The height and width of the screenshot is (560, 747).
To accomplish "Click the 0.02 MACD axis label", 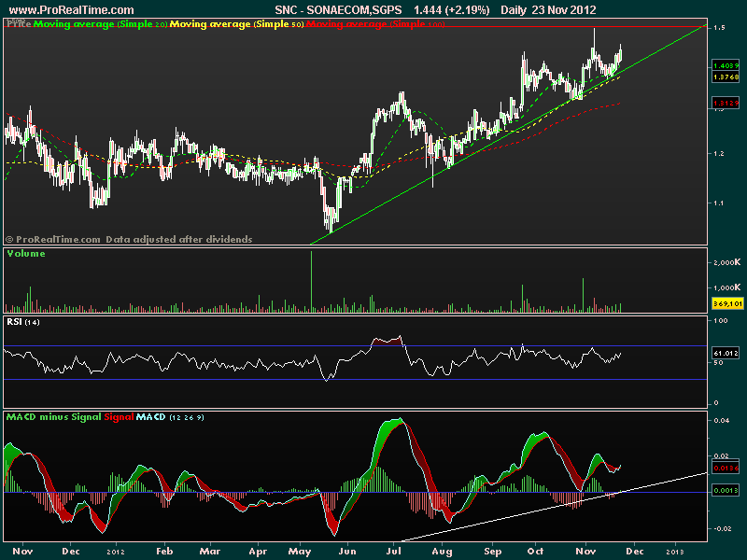I will 721,456.
